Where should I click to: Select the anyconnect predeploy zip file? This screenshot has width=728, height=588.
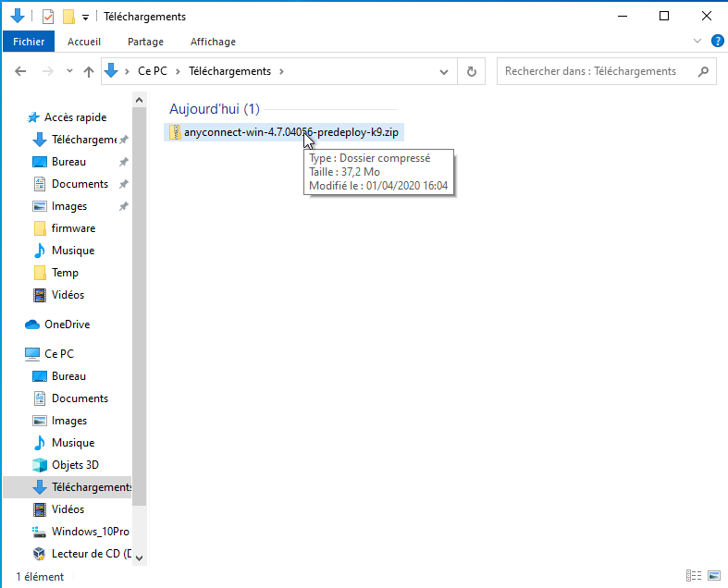pos(290,132)
